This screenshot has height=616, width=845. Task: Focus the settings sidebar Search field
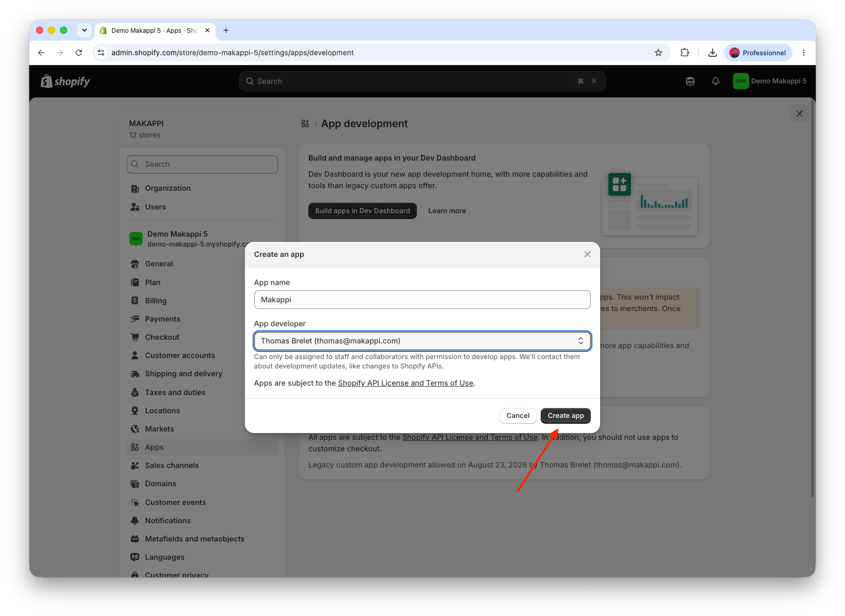coord(202,164)
